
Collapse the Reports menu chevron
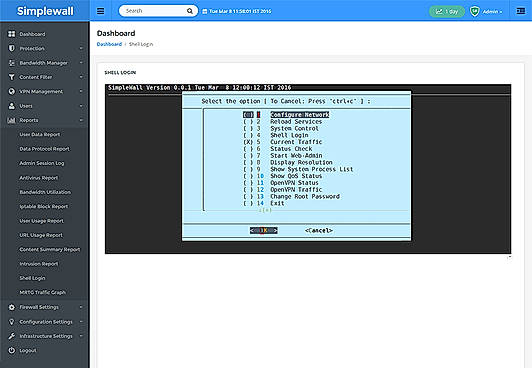point(81,120)
